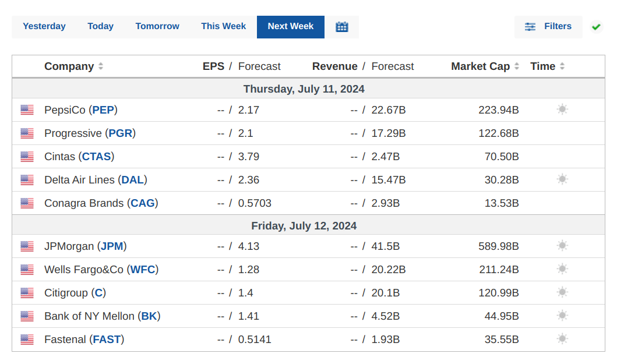
Task: Open the WFC ticker link
Action: [x=142, y=269]
